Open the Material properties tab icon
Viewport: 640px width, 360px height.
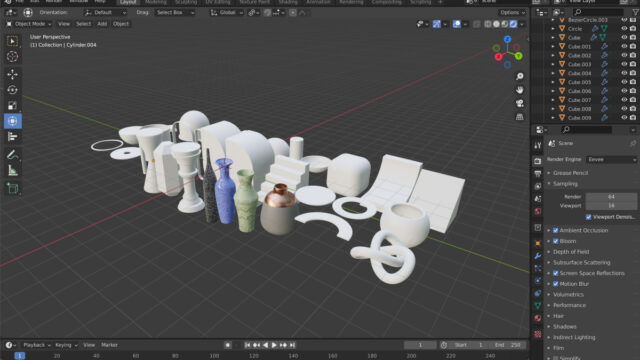pos(538,318)
